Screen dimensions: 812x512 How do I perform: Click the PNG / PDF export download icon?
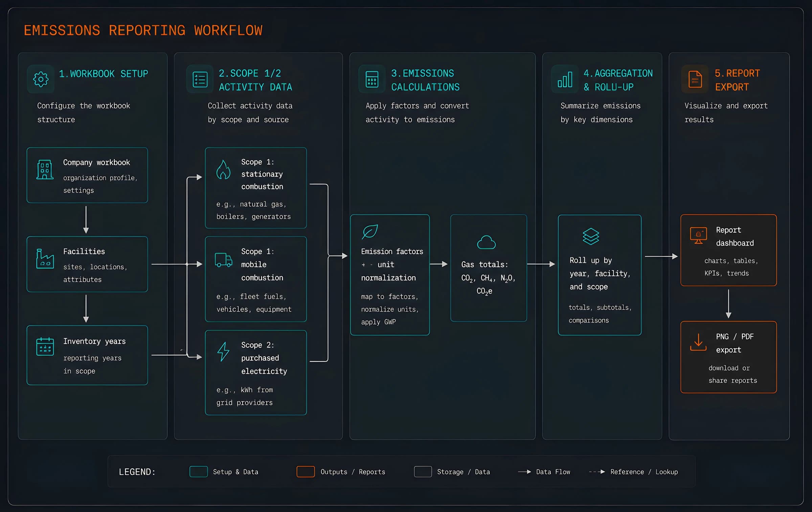click(x=698, y=342)
